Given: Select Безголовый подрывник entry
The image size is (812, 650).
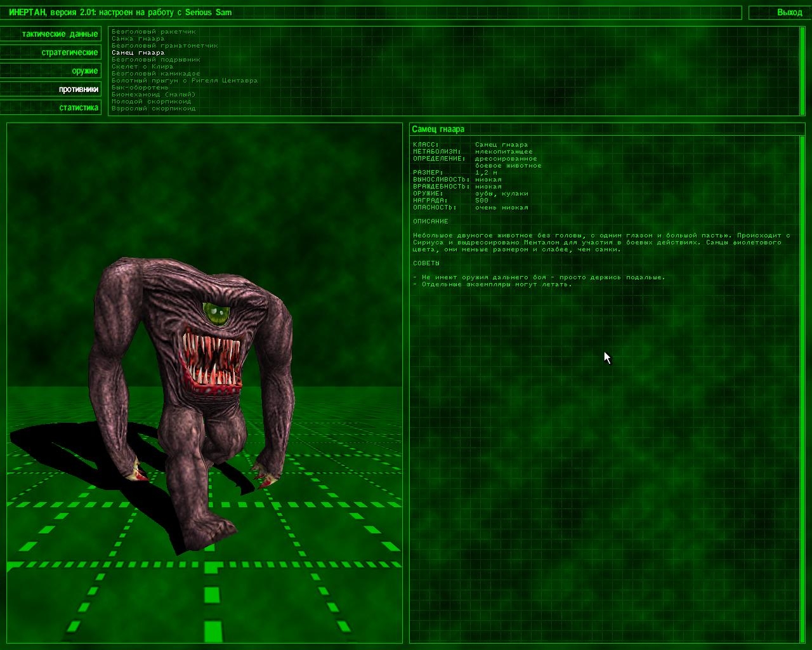Looking at the screenshot, I should pos(155,59).
